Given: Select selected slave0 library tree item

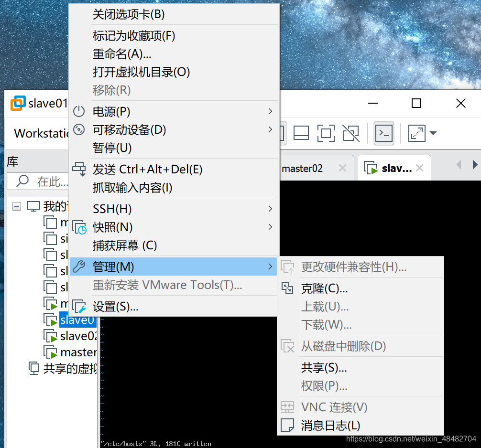Looking at the screenshot, I should (x=77, y=320).
